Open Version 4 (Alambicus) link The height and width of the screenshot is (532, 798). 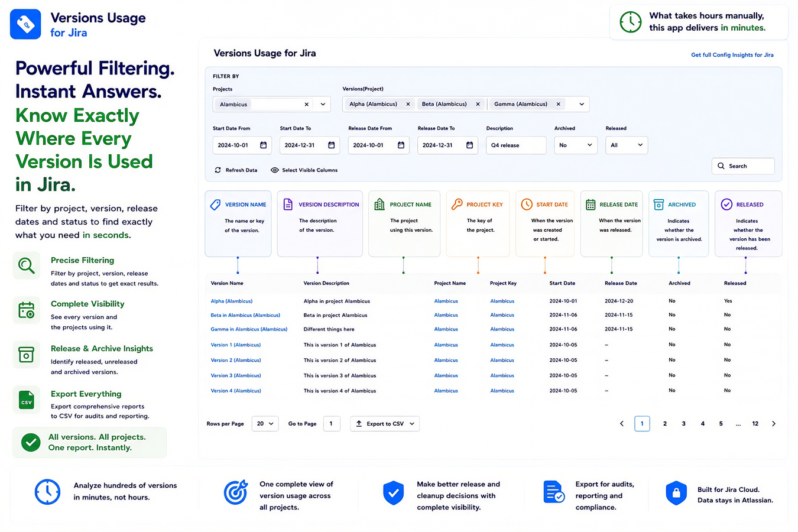pos(236,391)
